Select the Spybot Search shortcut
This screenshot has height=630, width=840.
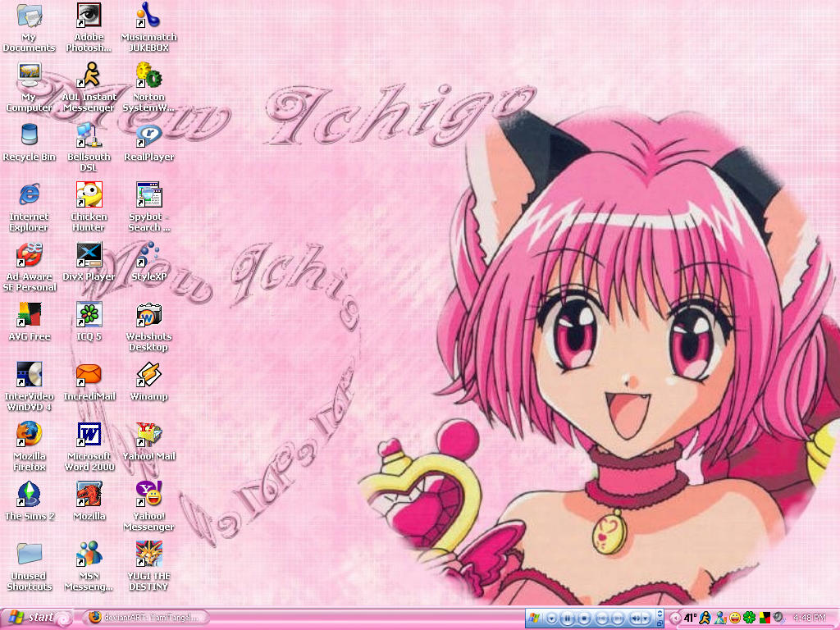click(x=149, y=207)
